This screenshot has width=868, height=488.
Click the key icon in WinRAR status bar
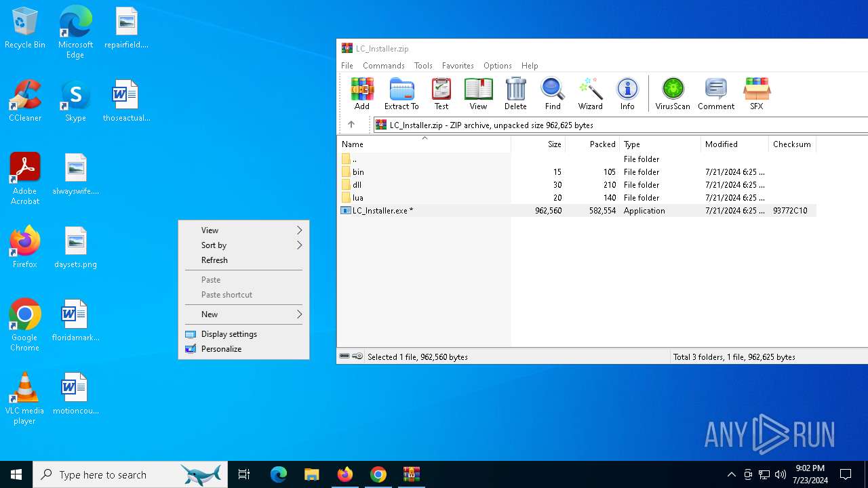(x=357, y=357)
